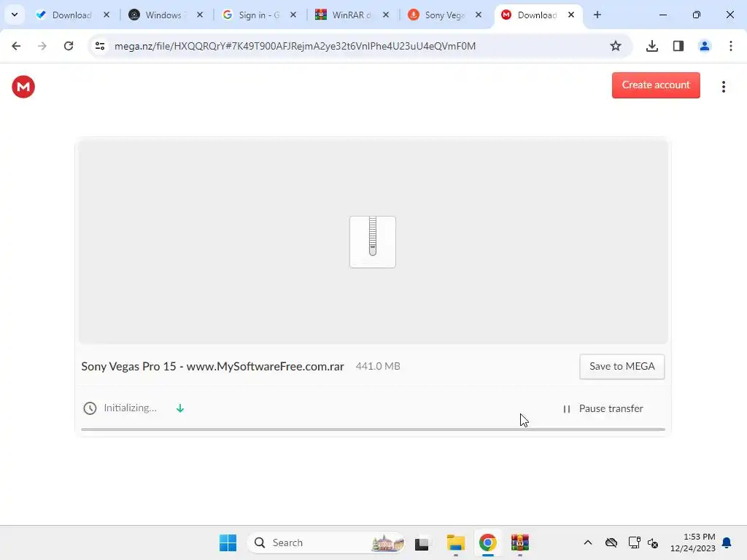The height and width of the screenshot is (560, 747).
Task: Click the Chrome taskbar icon
Action: click(488, 542)
